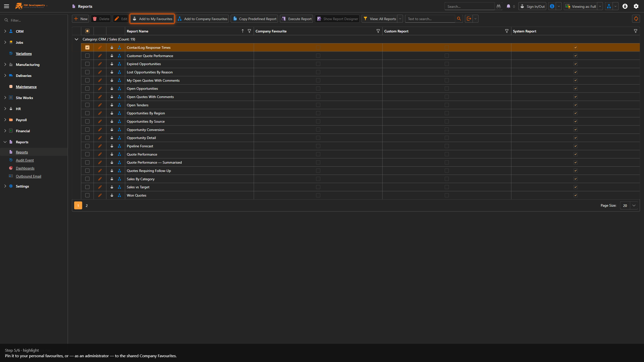Click filter icon on Custom Report column
This screenshot has height=362, width=644.
coord(507,31)
